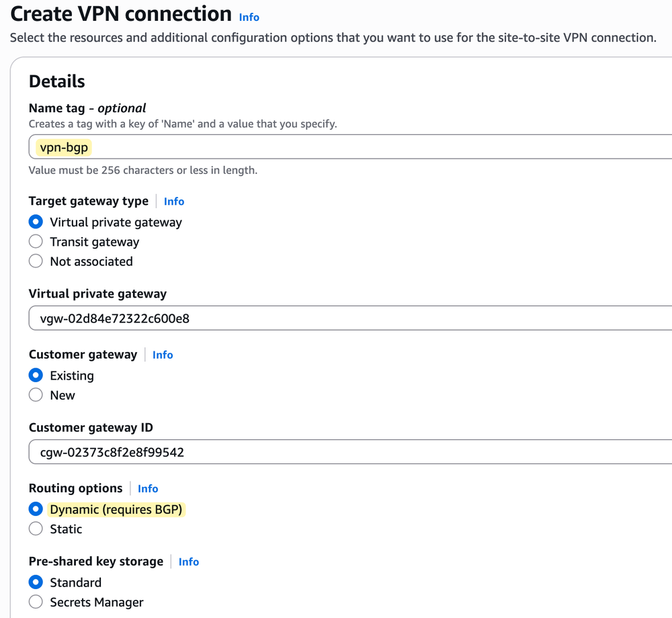Choose New customer gateway
The height and width of the screenshot is (618, 672).
pos(35,395)
